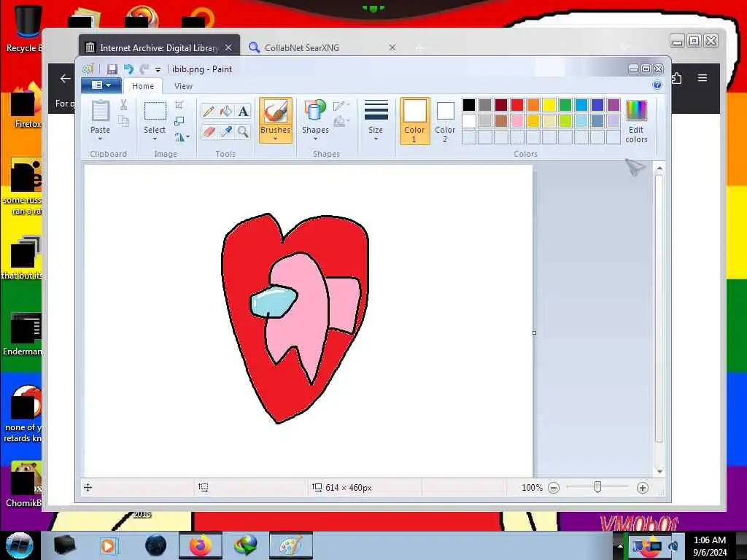Pick the yellow color swatch
The height and width of the screenshot is (560, 747).
tap(549, 105)
